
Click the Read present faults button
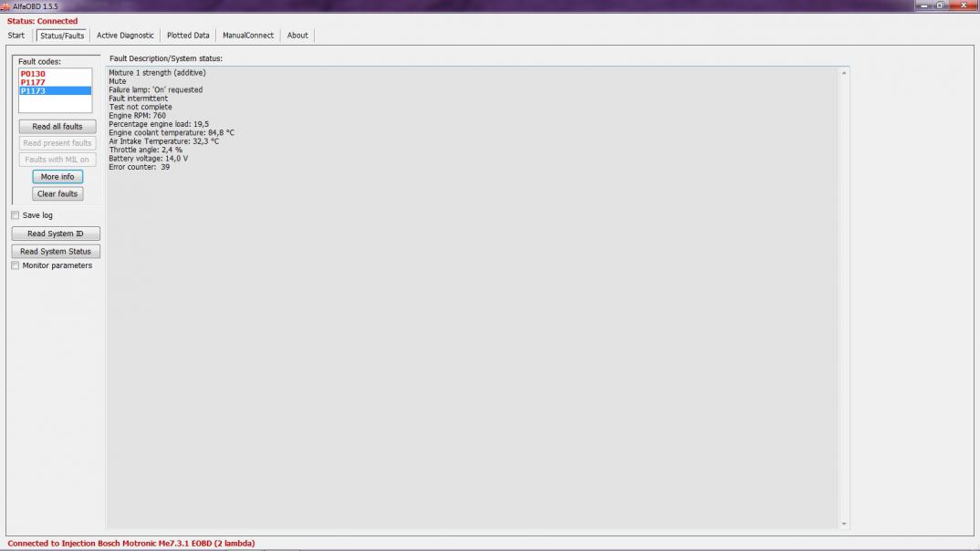pyautogui.click(x=57, y=143)
